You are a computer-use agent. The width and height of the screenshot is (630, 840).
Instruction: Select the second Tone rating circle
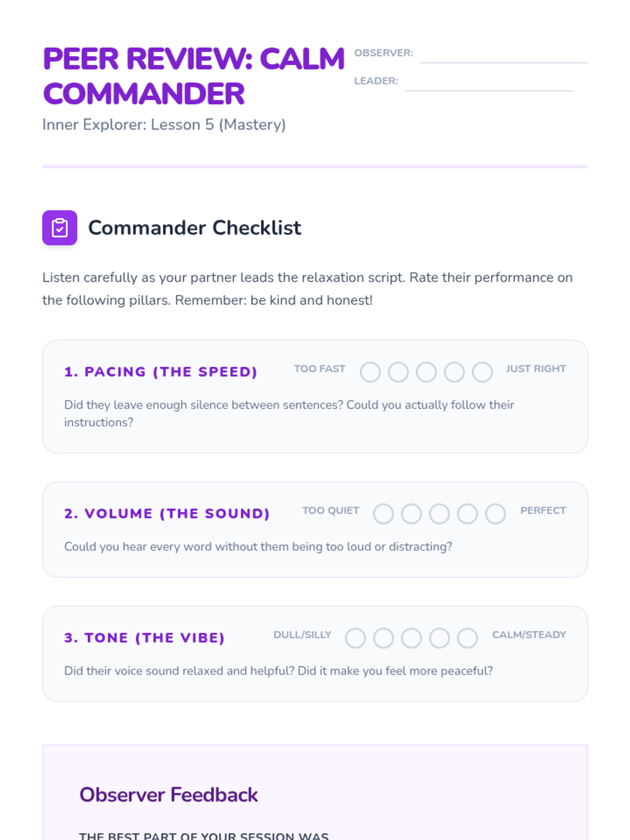click(383, 638)
